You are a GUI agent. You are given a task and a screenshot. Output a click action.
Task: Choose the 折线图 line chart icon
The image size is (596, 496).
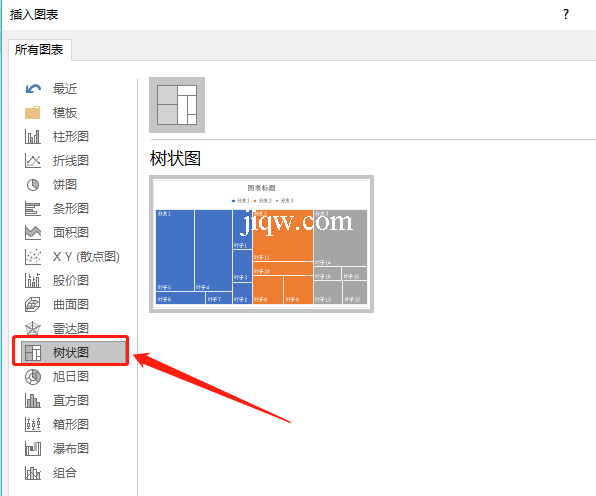click(x=33, y=160)
